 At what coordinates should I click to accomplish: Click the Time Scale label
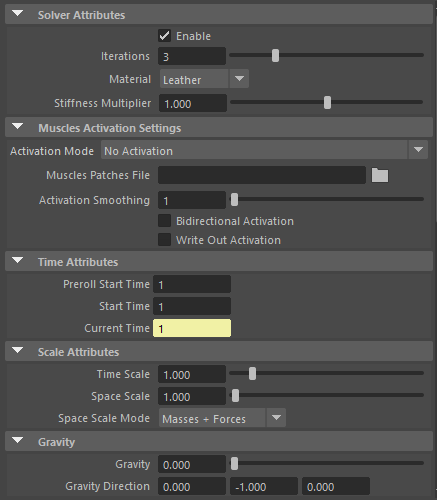click(x=123, y=374)
